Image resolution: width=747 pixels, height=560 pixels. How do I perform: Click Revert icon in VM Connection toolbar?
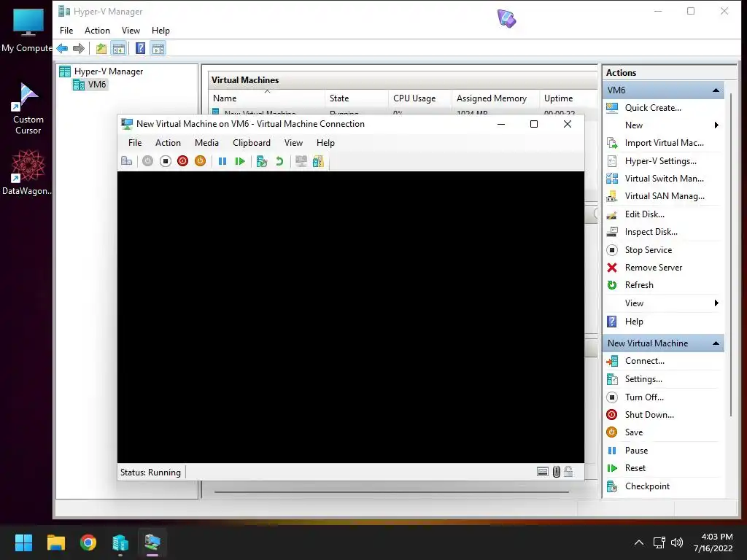279,161
